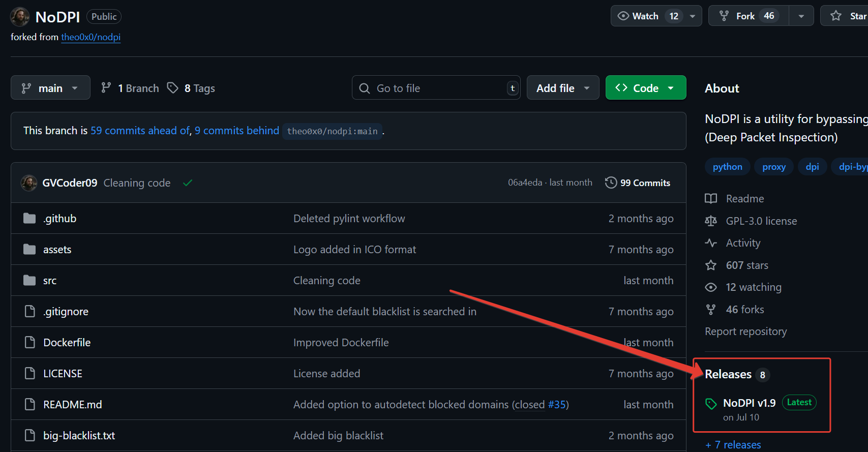
Task: Open the assets folder
Action: [x=57, y=250]
